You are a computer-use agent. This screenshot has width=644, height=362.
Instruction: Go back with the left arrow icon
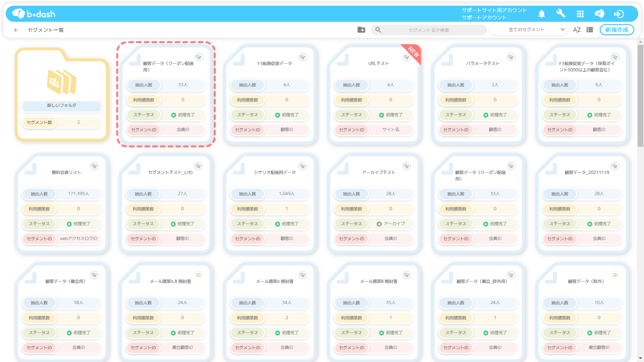[16, 30]
